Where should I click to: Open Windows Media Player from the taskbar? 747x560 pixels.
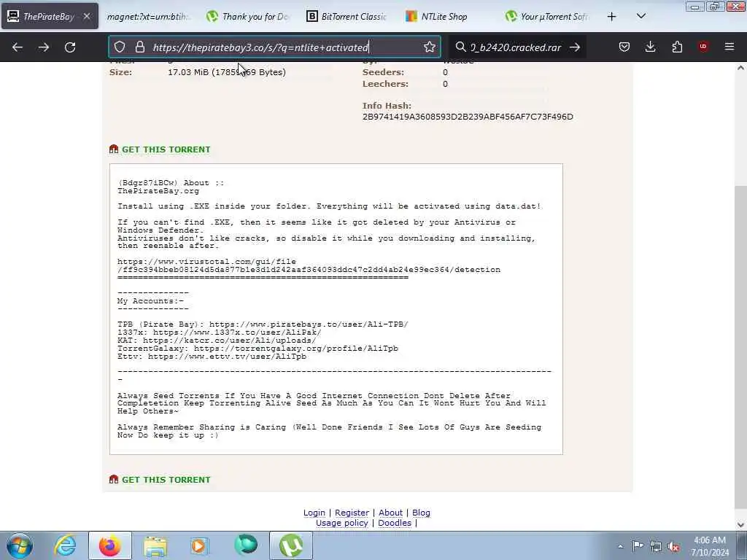[200, 545]
